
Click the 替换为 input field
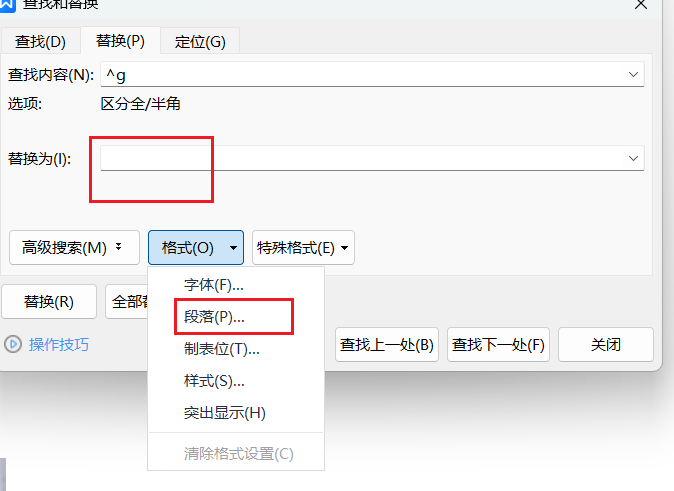click(360, 158)
